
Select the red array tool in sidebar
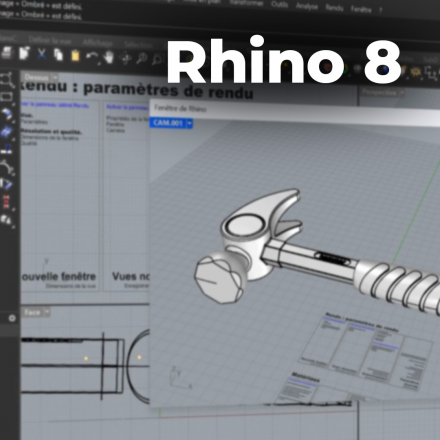(x=7, y=202)
